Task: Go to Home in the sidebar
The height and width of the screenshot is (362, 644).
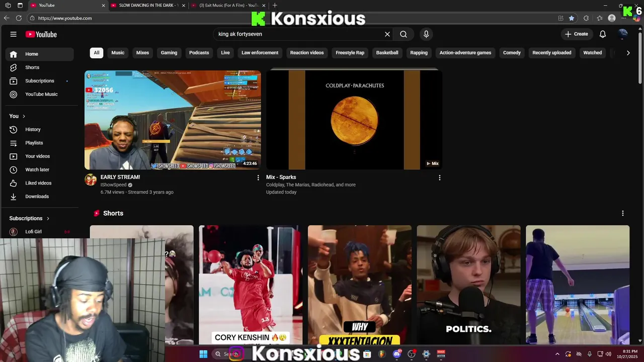Action: (40, 54)
